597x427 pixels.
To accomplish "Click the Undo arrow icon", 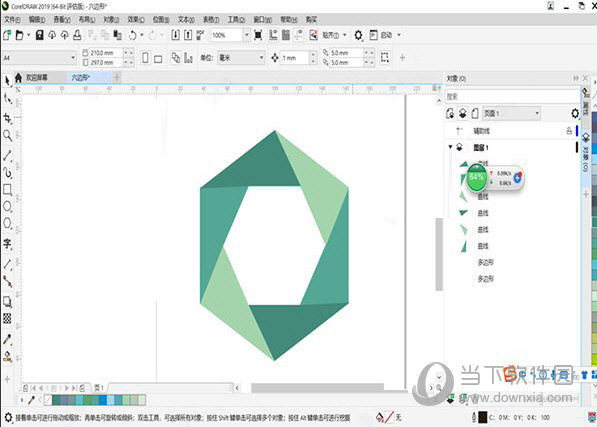I will click(132, 35).
